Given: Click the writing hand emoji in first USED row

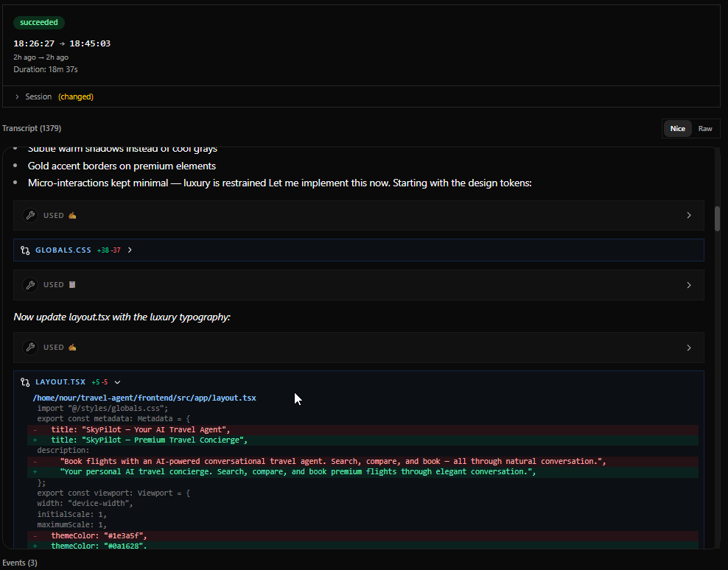Looking at the screenshot, I should 72,215.
